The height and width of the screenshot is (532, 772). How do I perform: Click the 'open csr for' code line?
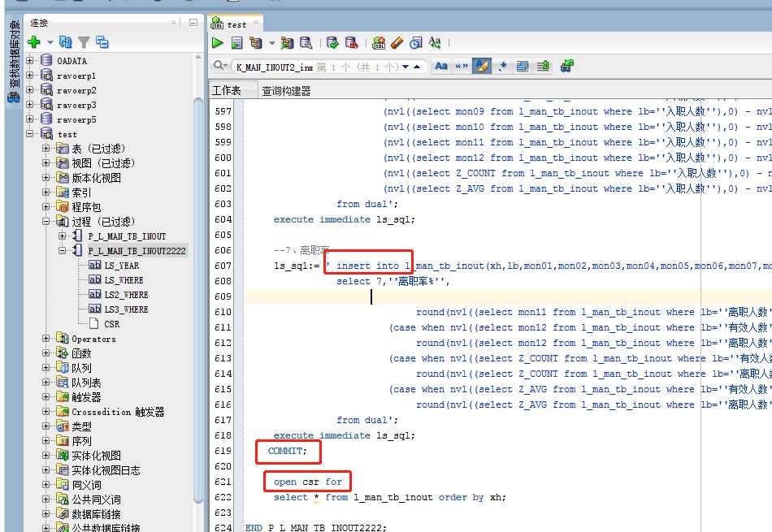coord(308,482)
